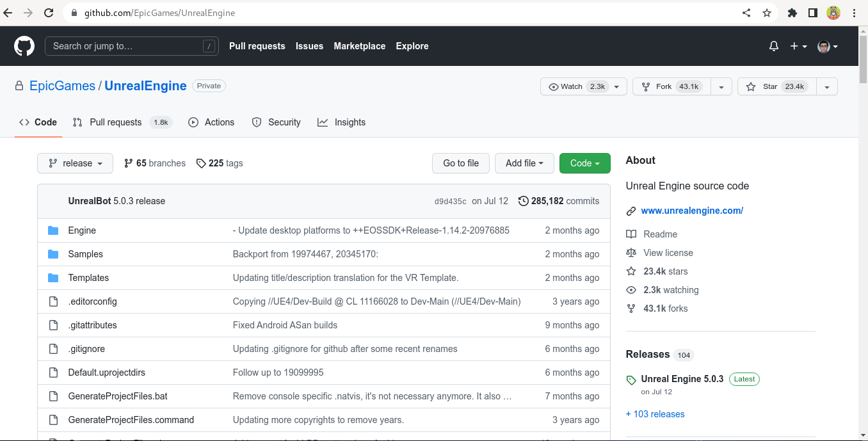
Task: Reload the page
Action: tap(49, 13)
